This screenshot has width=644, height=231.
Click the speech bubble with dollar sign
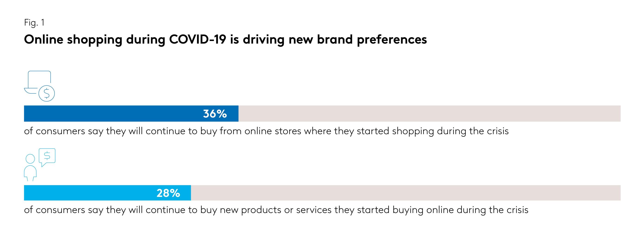[47, 156]
